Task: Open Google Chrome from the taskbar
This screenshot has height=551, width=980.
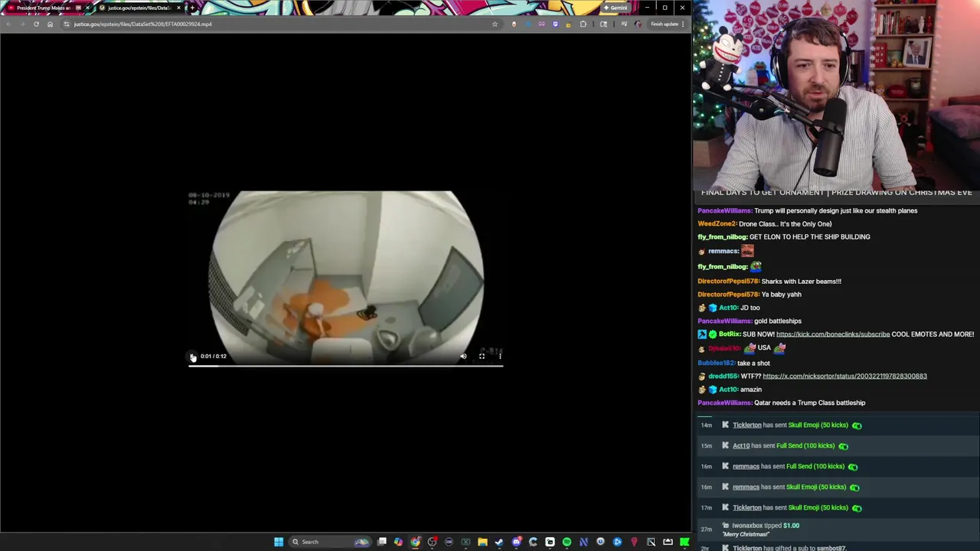Action: pyautogui.click(x=415, y=542)
